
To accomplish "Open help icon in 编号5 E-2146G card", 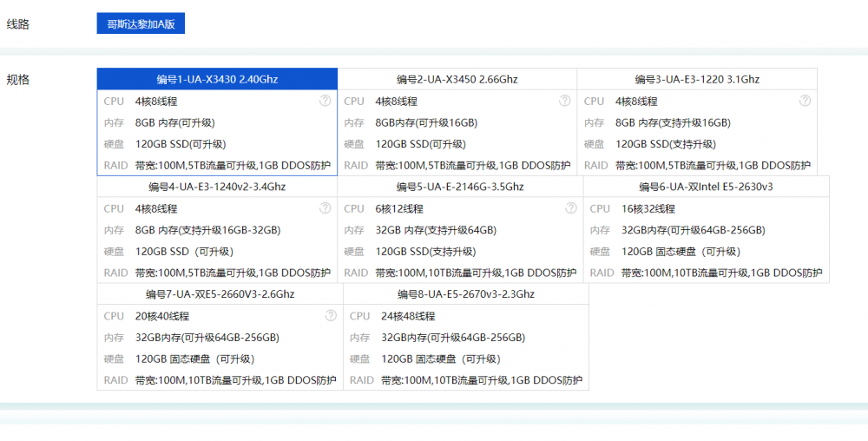I will coord(571,208).
